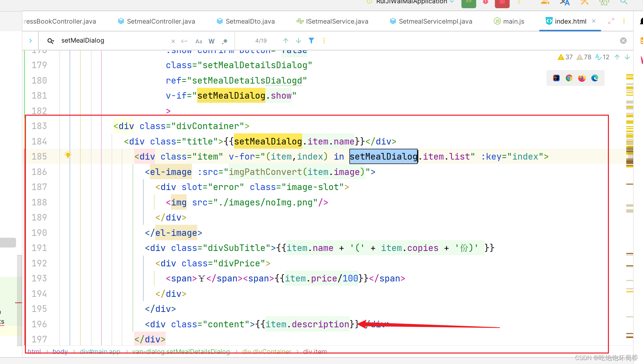Screen dimensions: 643x364
Task: Click the 37 warnings inspection indicator
Action: tap(565, 57)
